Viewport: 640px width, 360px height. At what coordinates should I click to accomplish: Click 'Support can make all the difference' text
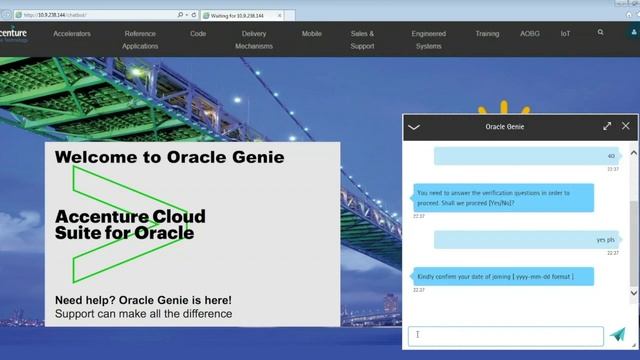pyautogui.click(x=144, y=314)
